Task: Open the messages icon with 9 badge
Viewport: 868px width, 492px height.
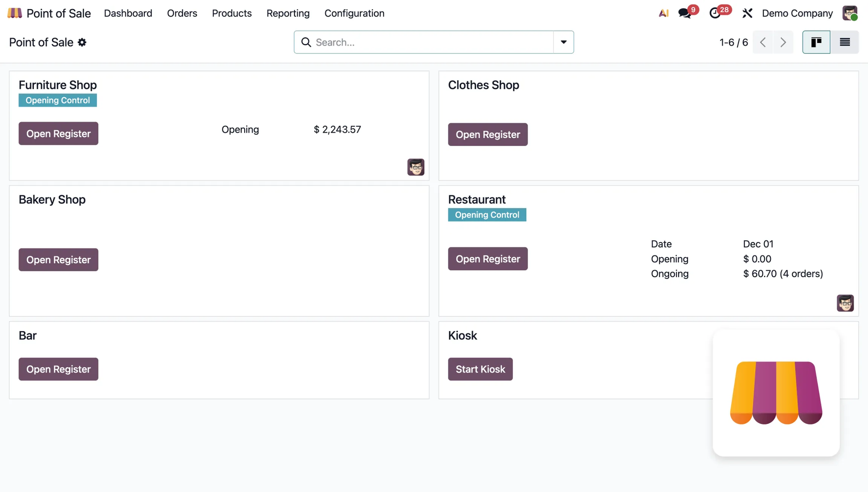Action: [x=685, y=13]
